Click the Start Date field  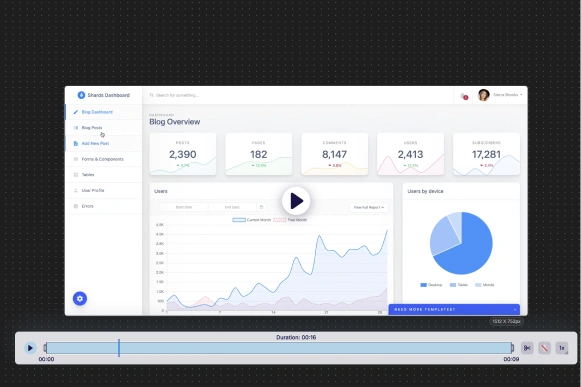click(184, 207)
